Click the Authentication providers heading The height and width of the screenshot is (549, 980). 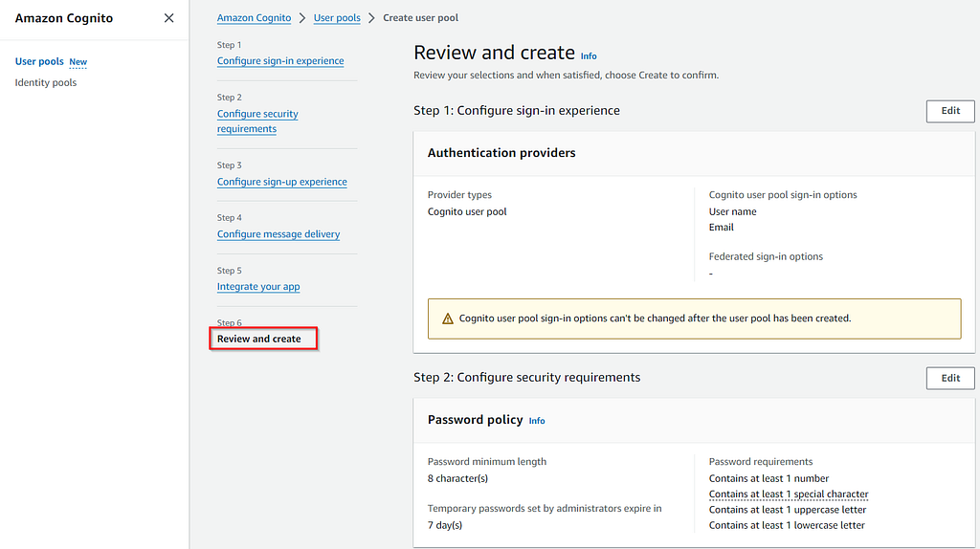tap(501, 153)
